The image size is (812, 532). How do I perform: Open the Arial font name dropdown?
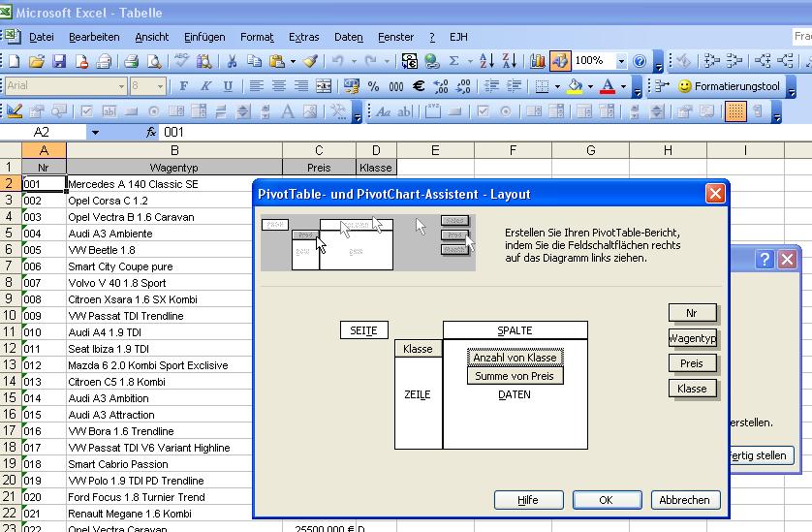tap(121, 86)
